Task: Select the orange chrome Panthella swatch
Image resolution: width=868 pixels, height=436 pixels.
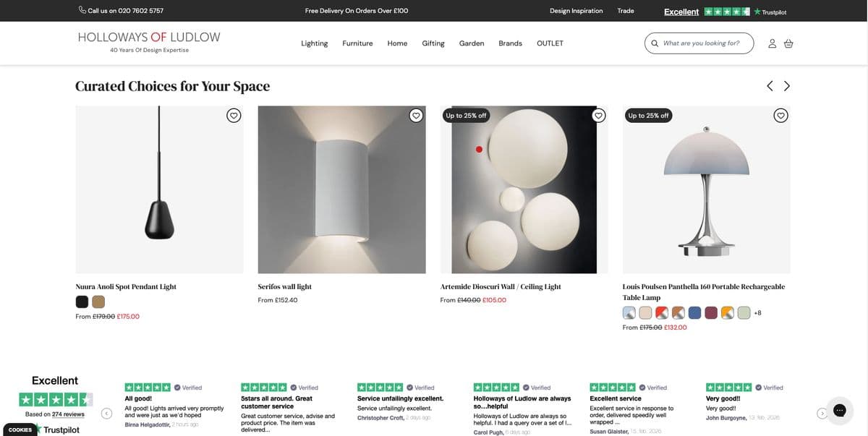Action: click(727, 312)
